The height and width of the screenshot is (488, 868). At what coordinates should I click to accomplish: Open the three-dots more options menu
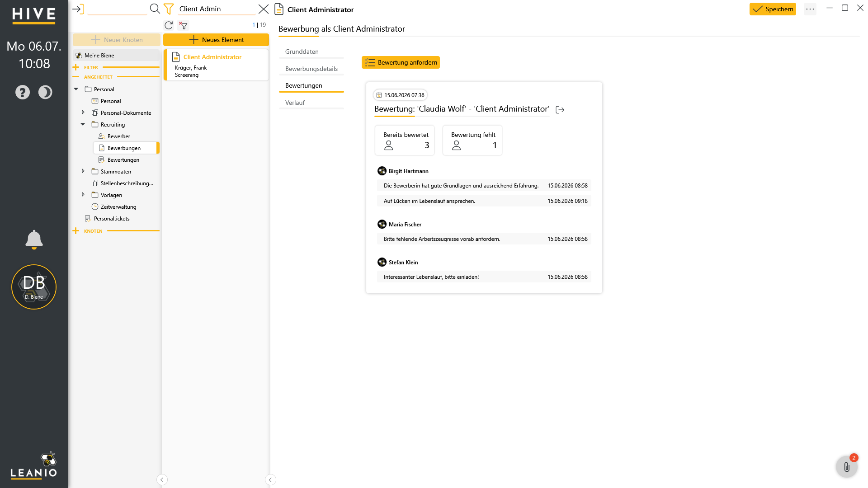point(810,9)
